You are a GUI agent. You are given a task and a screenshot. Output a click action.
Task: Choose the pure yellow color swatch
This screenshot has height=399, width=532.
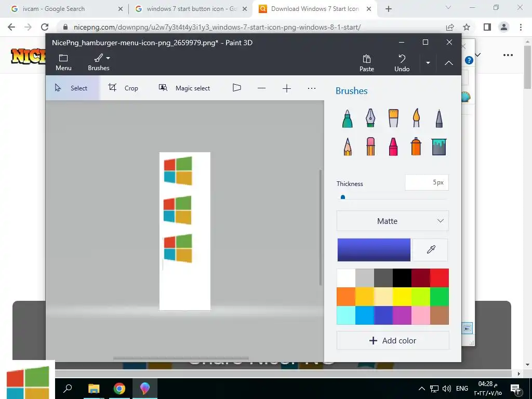(x=402, y=297)
